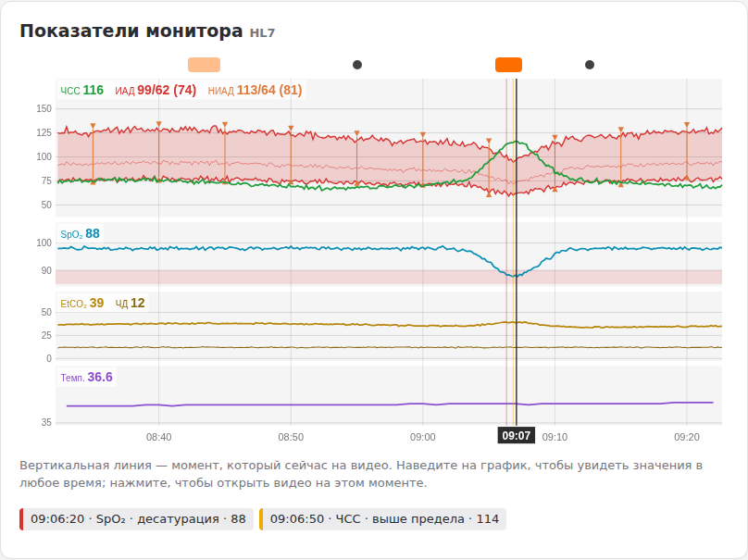This screenshot has height=560, width=748.
Task: Click the 09:10 time axis label
Action: click(555, 437)
